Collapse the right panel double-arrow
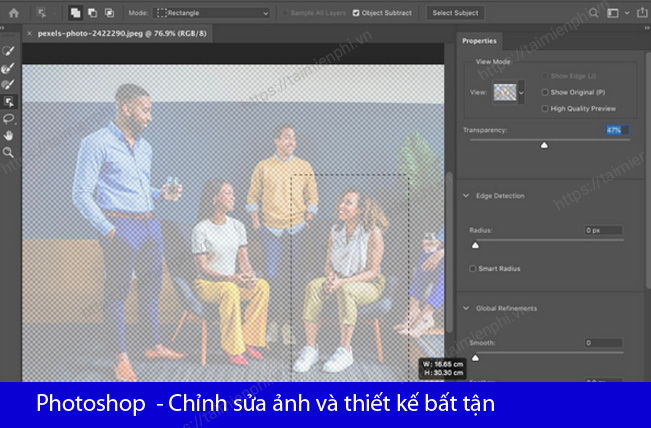The width and height of the screenshot is (651, 428). click(647, 28)
